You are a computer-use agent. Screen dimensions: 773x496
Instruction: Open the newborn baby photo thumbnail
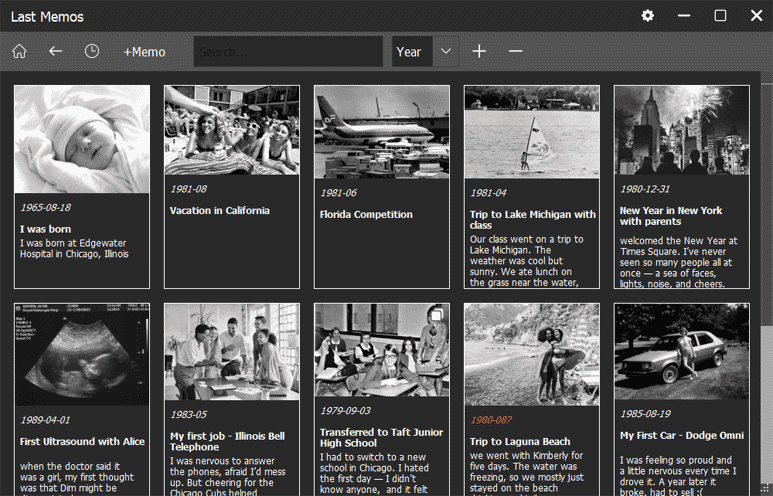point(82,139)
